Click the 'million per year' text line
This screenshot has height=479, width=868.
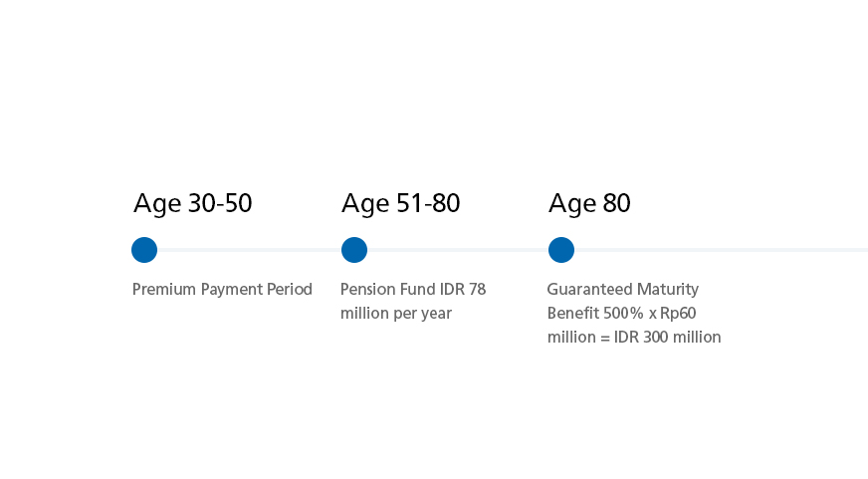click(x=396, y=314)
